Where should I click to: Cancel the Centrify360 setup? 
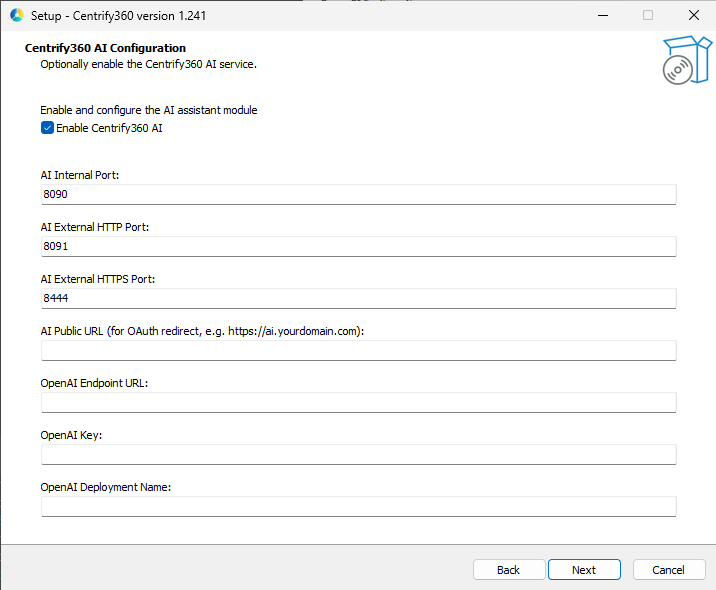point(669,569)
